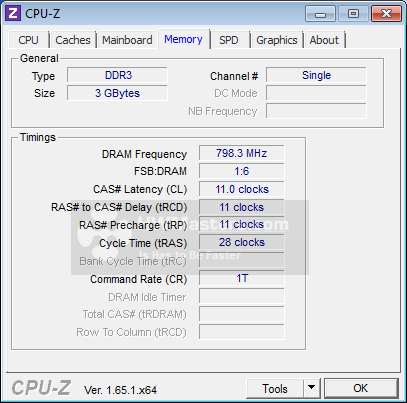This screenshot has height=403, width=407.
Task: Click the 1T command rate value
Action: 242,278
